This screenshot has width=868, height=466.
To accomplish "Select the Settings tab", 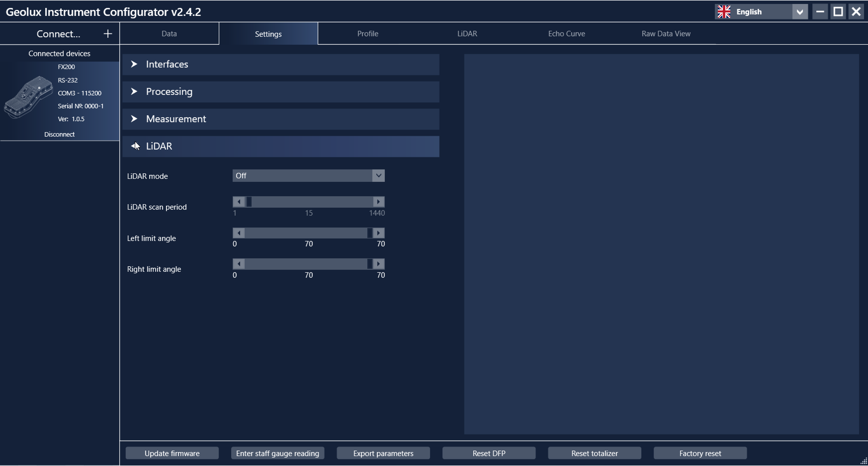I will [268, 34].
